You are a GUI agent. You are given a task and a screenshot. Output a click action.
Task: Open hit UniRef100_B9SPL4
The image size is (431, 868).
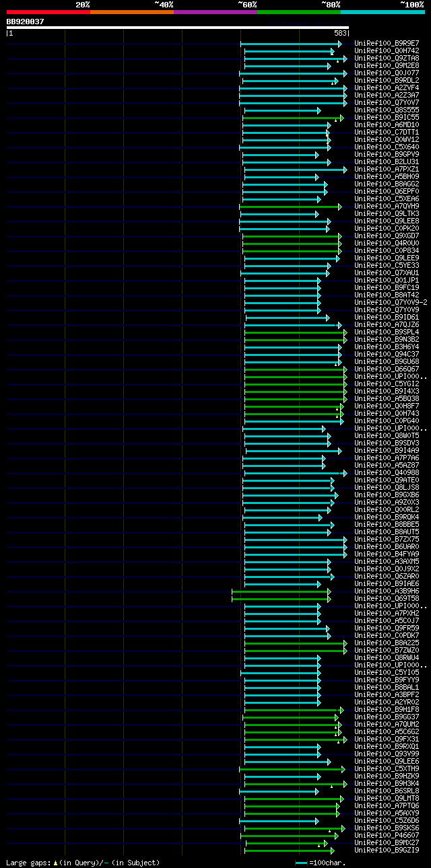(x=387, y=332)
